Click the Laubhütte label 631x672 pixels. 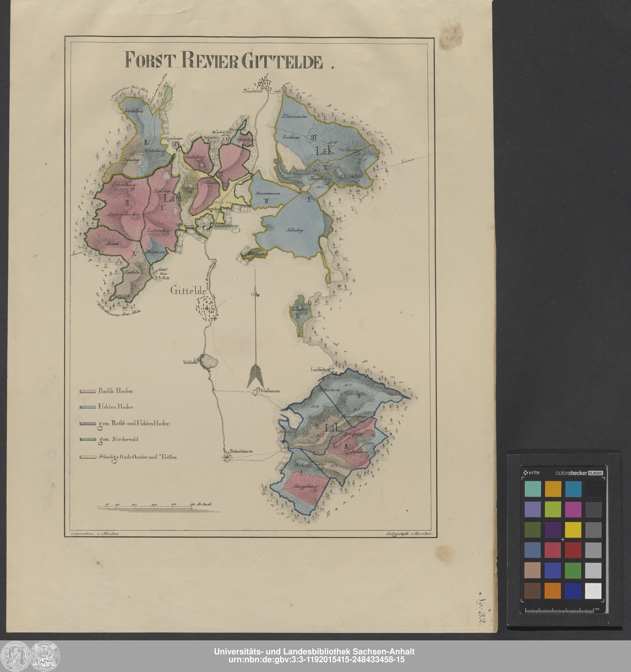pos(319,370)
